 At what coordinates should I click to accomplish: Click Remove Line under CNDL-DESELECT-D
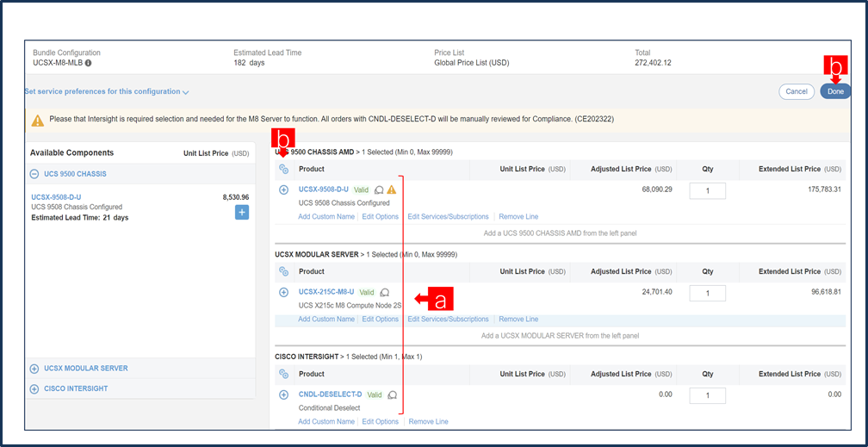click(429, 421)
